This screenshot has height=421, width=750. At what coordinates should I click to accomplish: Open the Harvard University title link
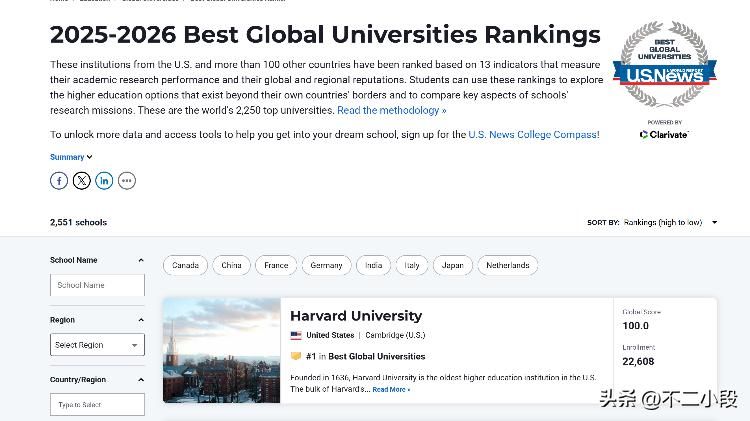(356, 316)
